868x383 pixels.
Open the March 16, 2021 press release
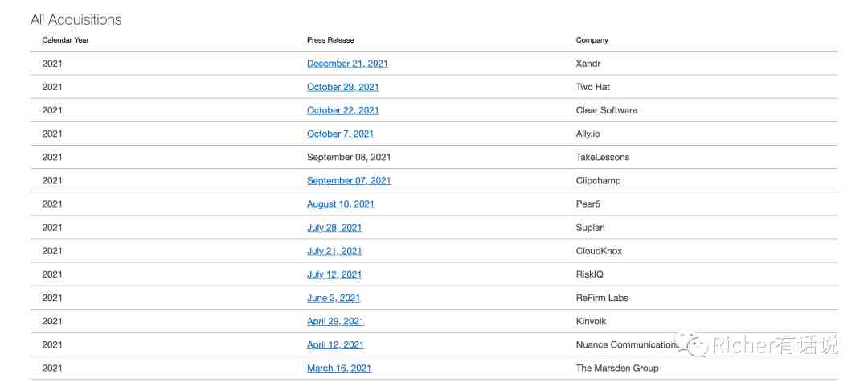339,368
